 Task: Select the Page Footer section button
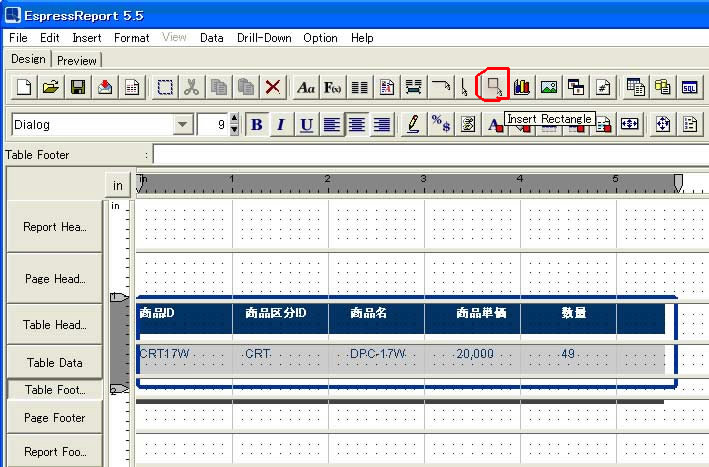[54, 418]
